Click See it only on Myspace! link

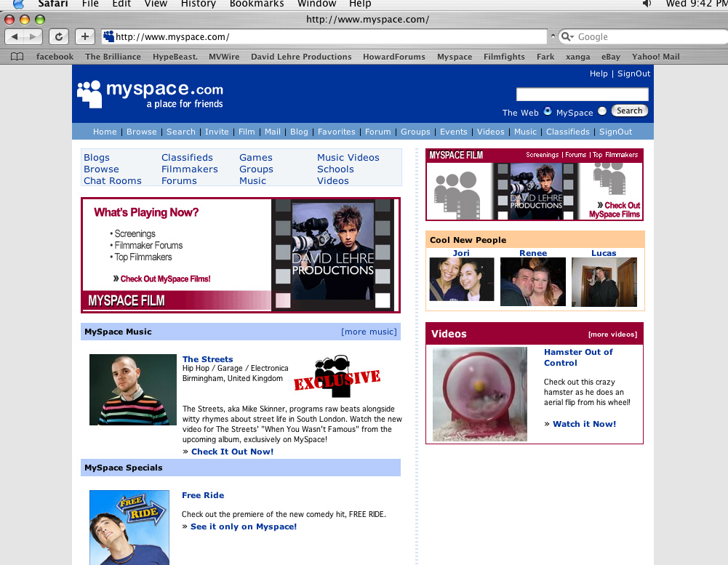[x=244, y=526]
